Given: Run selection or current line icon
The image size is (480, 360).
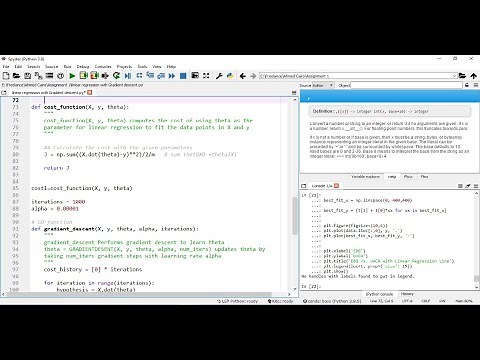Looking at the screenshot, I should click(x=105, y=76).
